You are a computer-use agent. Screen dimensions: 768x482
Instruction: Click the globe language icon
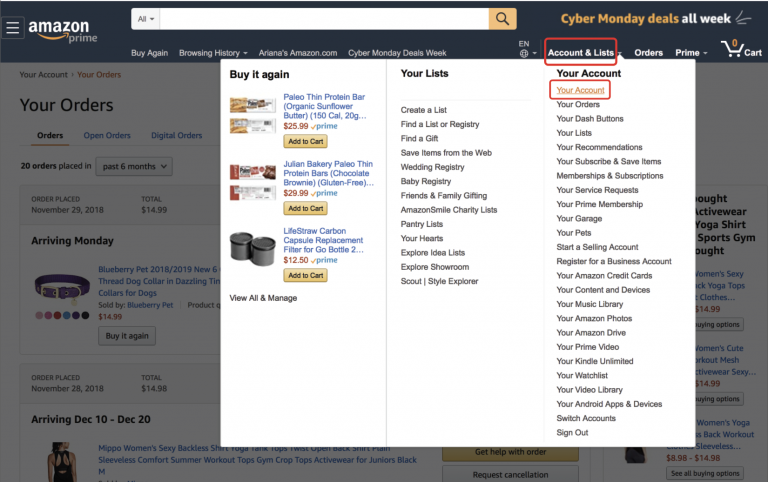[524, 53]
